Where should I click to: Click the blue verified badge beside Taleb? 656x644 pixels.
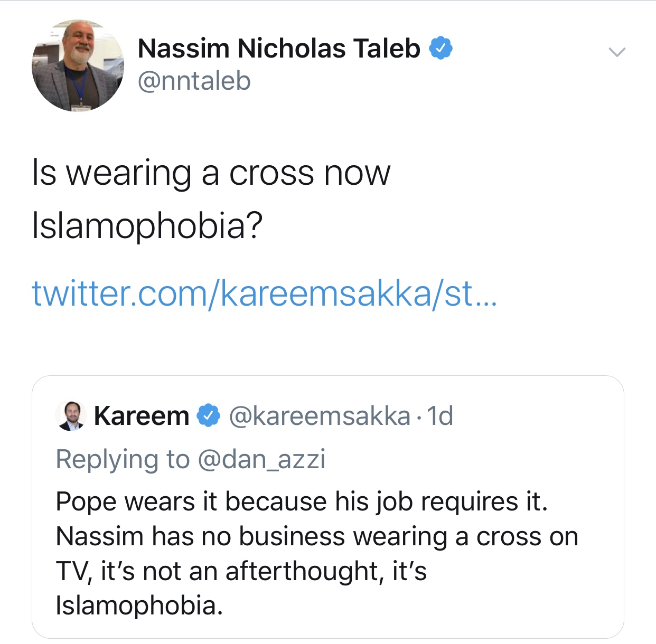pos(440,48)
